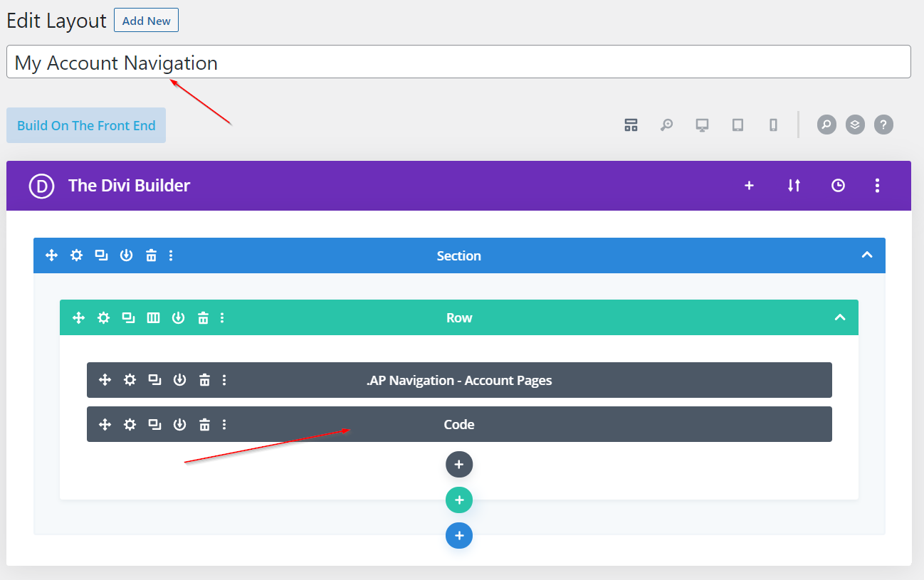Viewport: 924px width, 580px height.
Task: Select desktop view icon
Action: (702, 125)
